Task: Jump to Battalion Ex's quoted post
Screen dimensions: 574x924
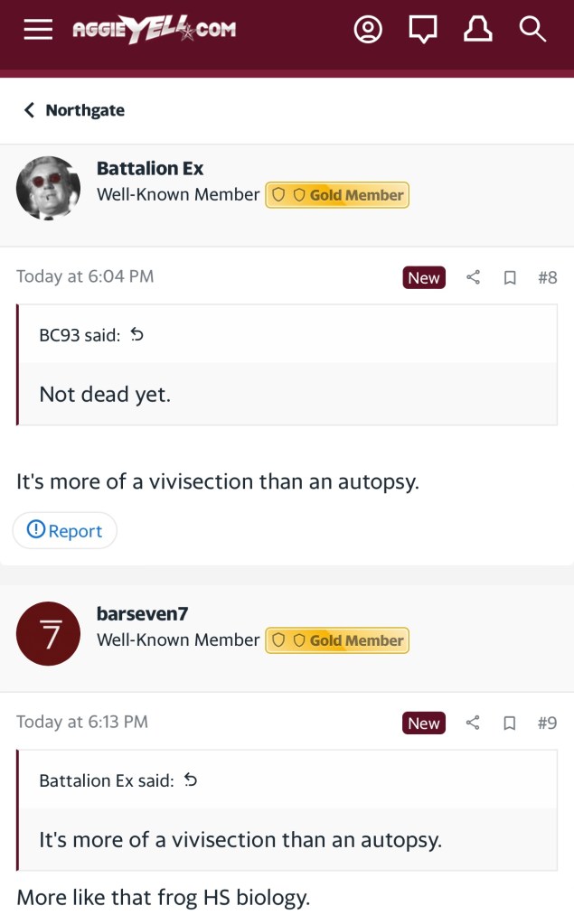Action: point(191,780)
